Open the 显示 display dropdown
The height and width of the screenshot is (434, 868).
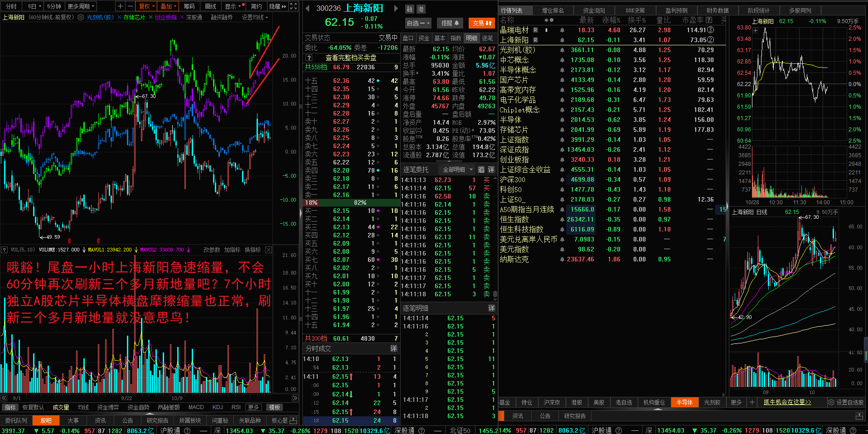point(233,6)
